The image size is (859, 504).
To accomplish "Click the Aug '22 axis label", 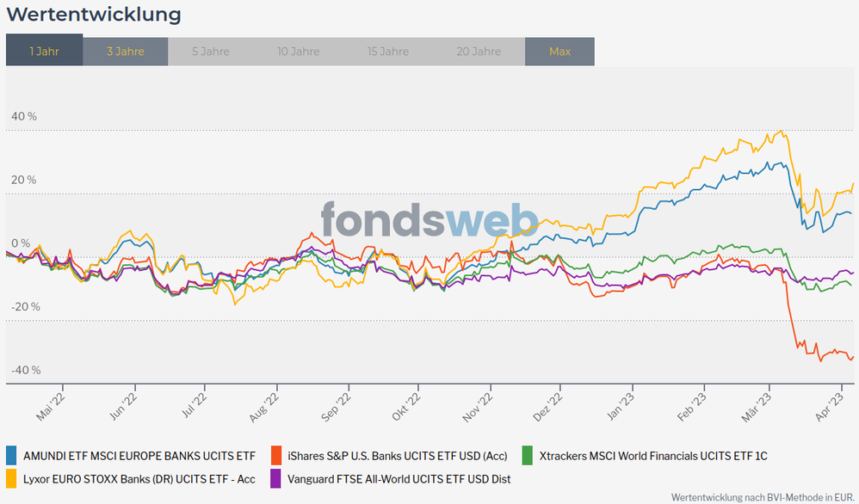I will click(x=264, y=408).
